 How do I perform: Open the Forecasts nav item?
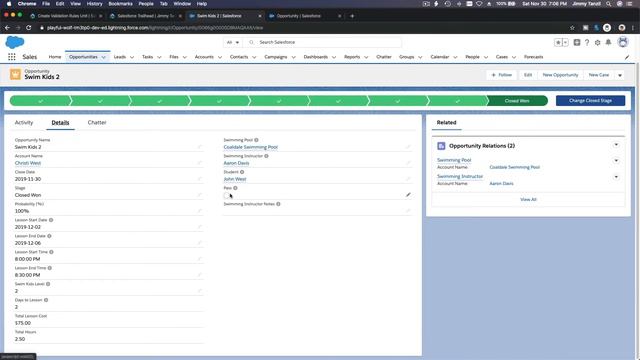click(533, 57)
